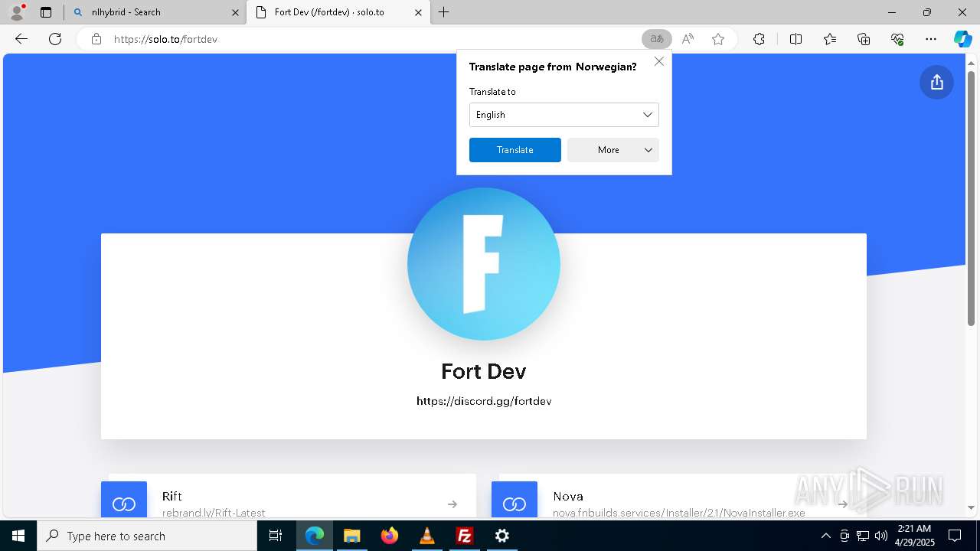Launch Firefox from taskbar
980x551 pixels.
tap(390, 536)
